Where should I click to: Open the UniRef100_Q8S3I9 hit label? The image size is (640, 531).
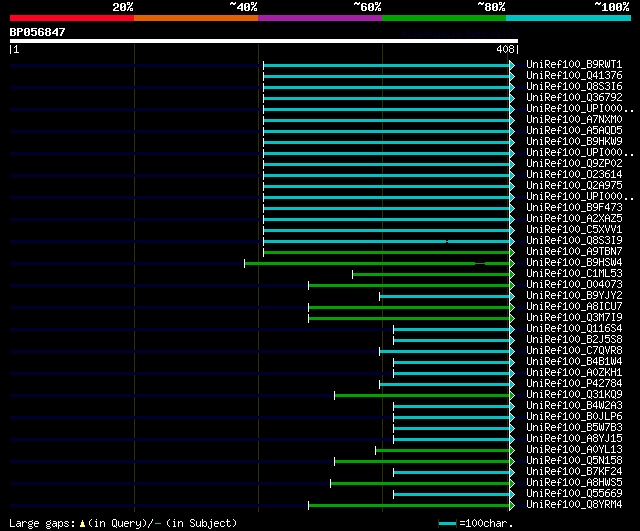(x=574, y=240)
